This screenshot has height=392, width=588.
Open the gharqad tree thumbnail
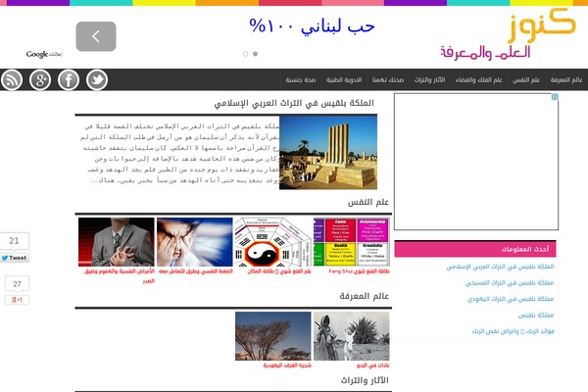pyautogui.click(x=273, y=336)
